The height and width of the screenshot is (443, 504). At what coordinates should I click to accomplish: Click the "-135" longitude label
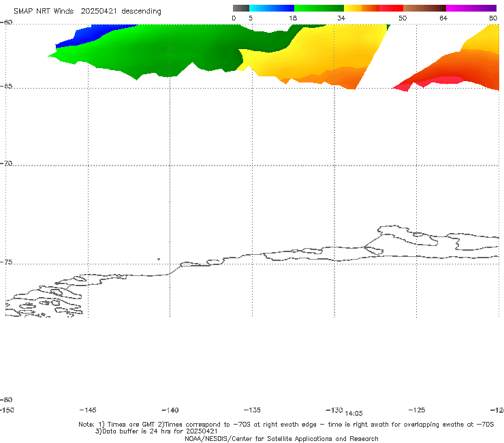click(x=252, y=410)
